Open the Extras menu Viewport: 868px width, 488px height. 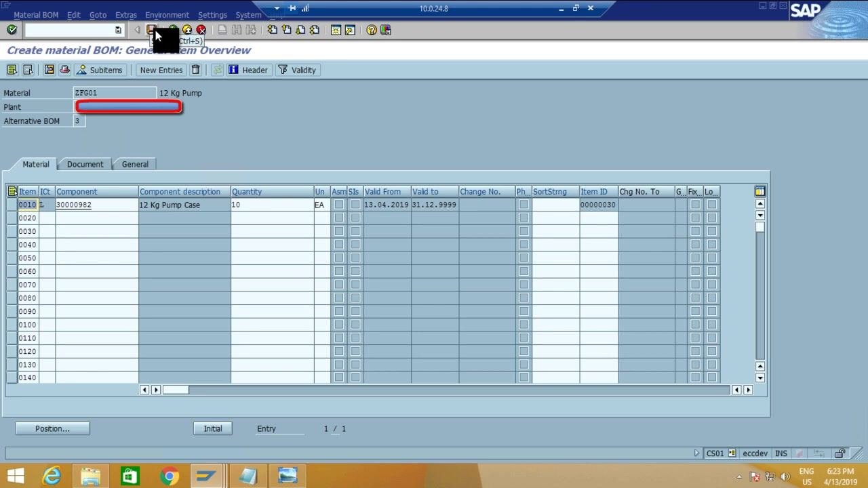click(126, 15)
